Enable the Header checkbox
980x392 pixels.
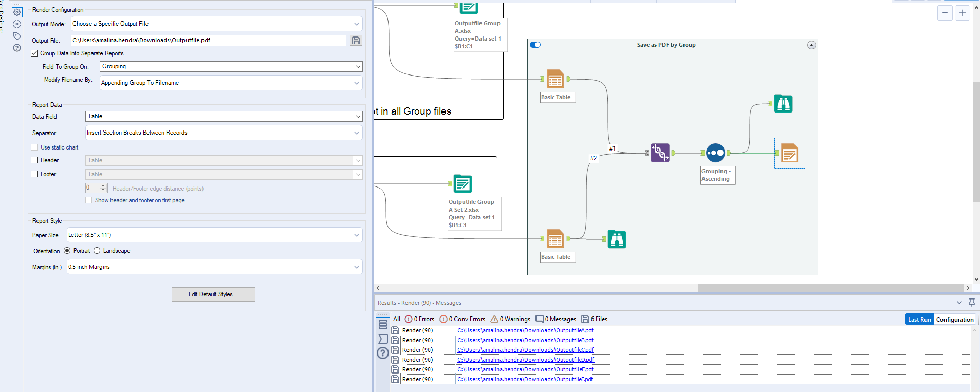click(x=34, y=160)
